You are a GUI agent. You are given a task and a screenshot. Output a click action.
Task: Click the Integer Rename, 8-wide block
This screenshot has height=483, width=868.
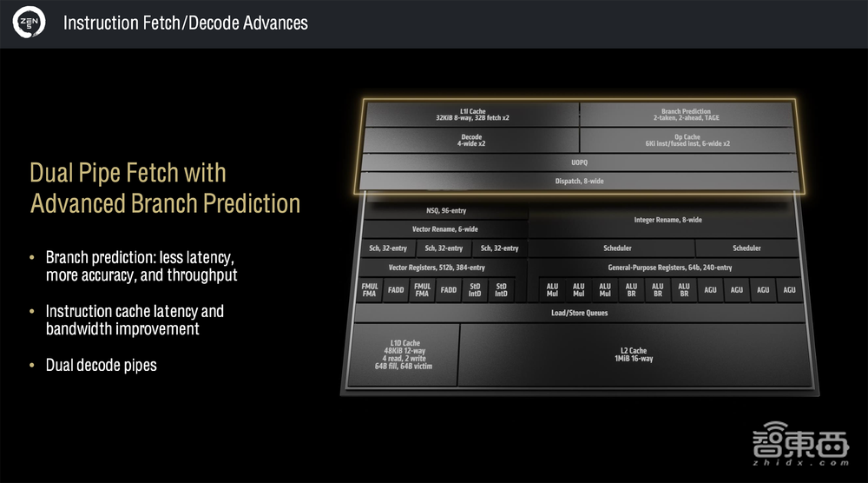(x=667, y=221)
